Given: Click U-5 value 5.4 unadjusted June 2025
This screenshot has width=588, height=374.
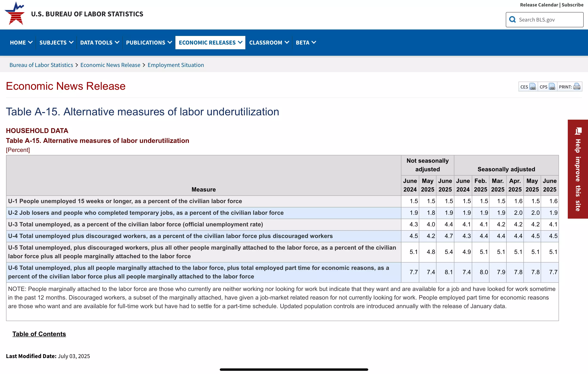Looking at the screenshot, I should (445, 252).
